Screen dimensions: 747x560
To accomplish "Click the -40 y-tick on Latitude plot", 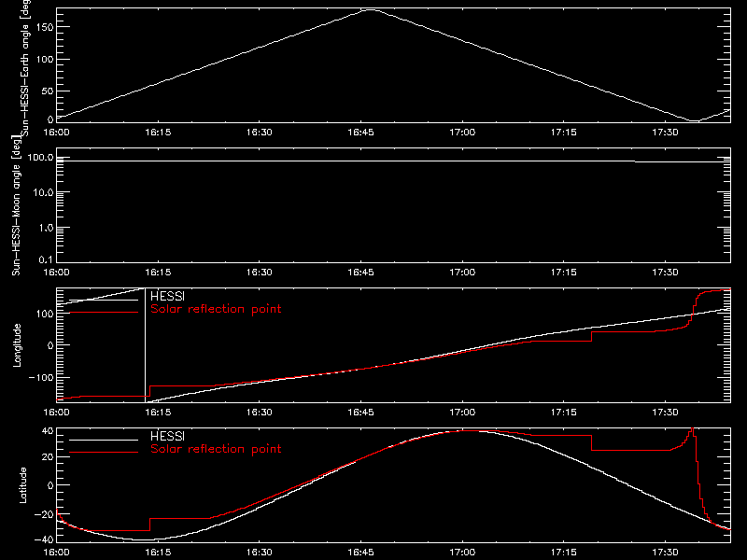I will 44,540.
